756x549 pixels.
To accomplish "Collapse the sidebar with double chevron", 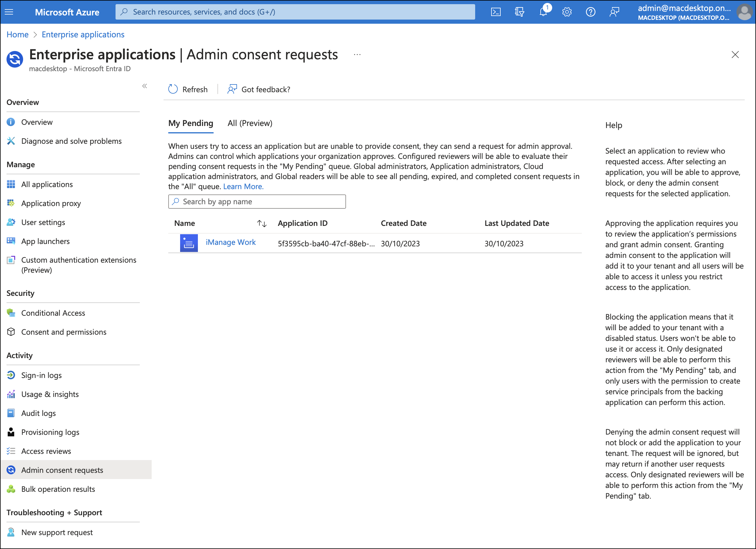I will (145, 86).
